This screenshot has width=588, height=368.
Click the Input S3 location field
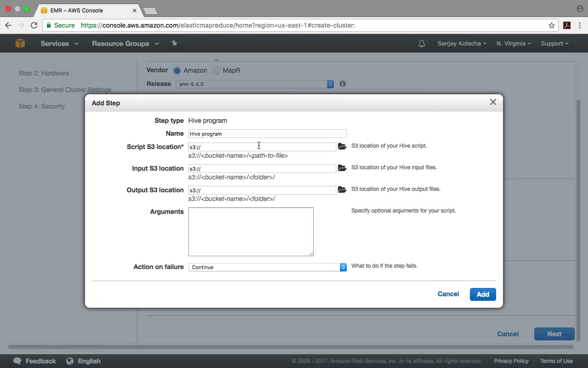[262, 168]
